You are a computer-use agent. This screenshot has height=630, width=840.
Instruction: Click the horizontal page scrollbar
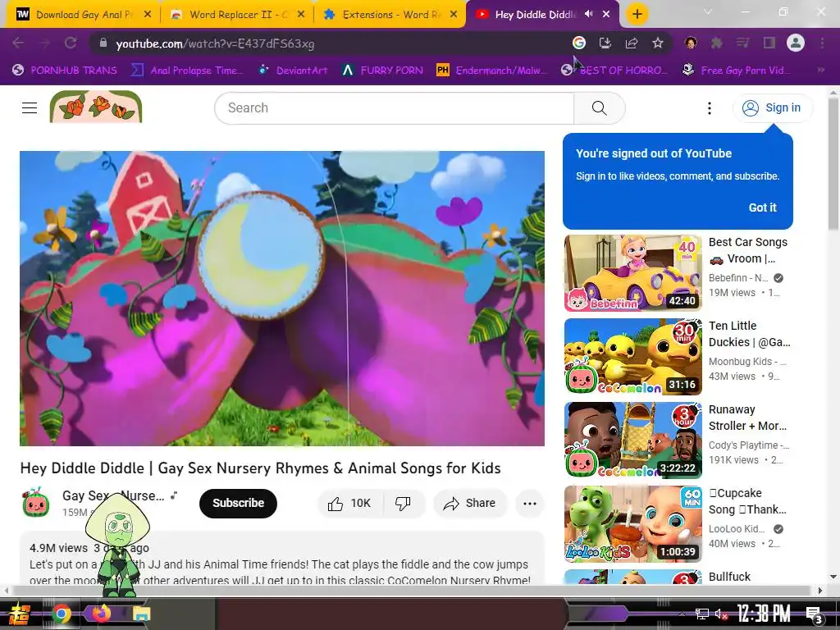tap(413, 591)
